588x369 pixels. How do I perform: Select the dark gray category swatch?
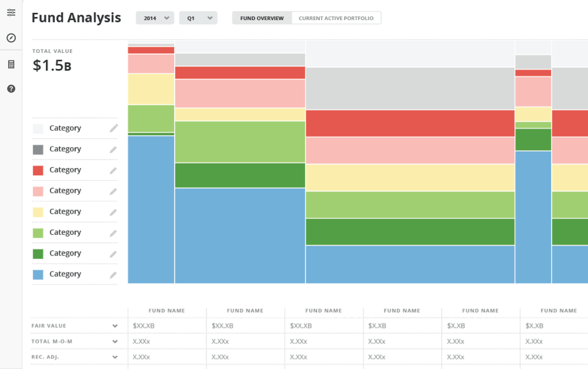pyautogui.click(x=38, y=149)
